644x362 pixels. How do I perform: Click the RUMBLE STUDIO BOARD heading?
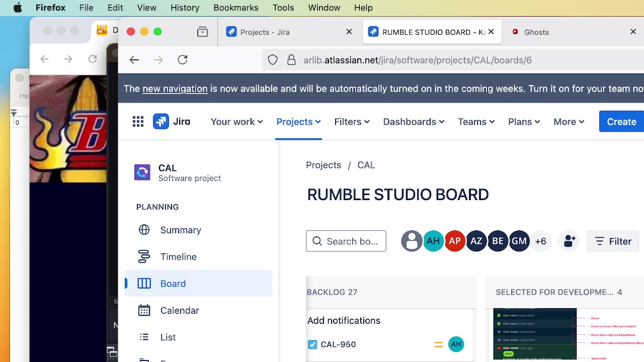(398, 195)
